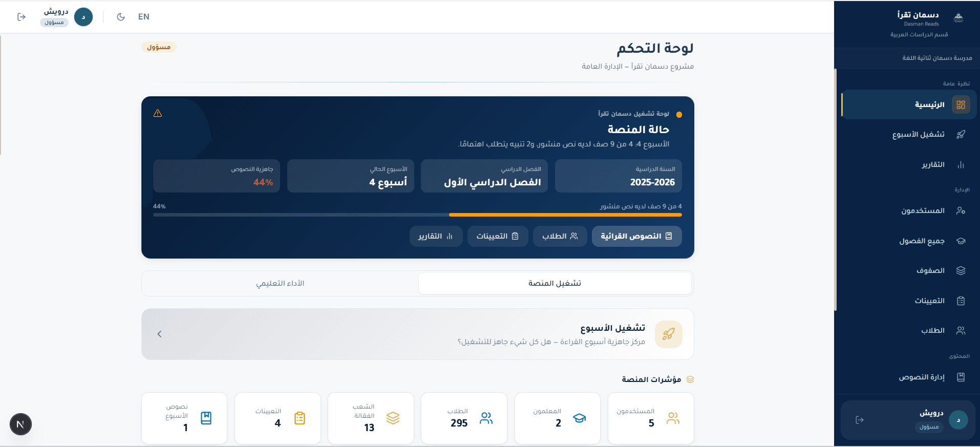This screenshot has width=980, height=447.
Task: Click the texts readiness progress bar
Action: pyautogui.click(x=417, y=215)
